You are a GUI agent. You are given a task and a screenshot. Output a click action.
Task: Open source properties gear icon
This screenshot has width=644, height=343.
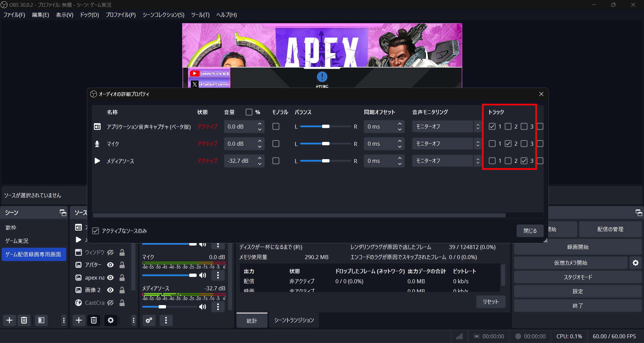click(x=111, y=320)
